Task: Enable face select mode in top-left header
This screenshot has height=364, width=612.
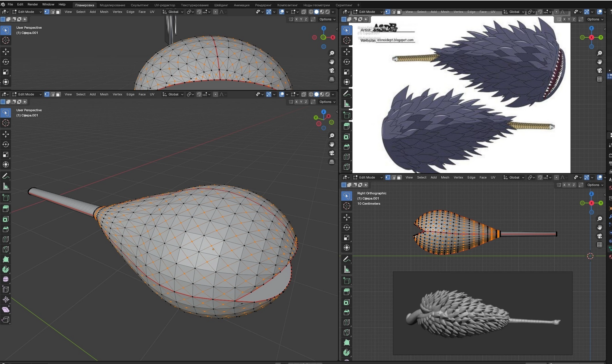Action: pyautogui.click(x=58, y=12)
